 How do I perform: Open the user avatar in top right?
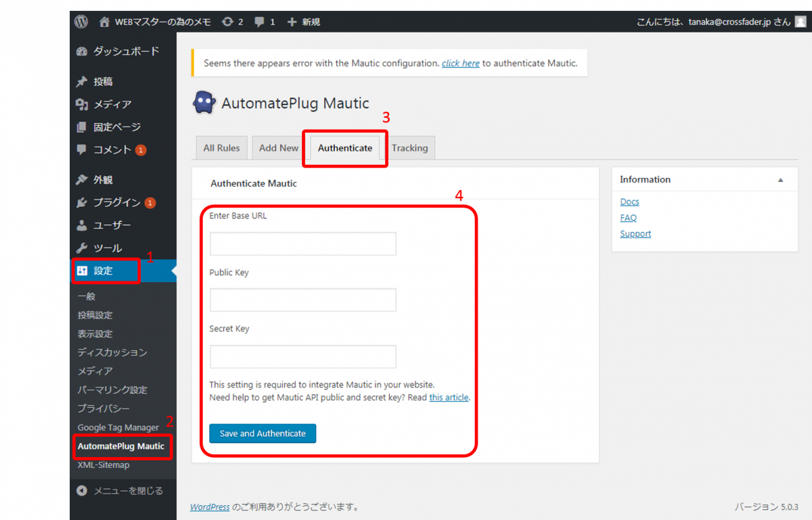(x=800, y=22)
